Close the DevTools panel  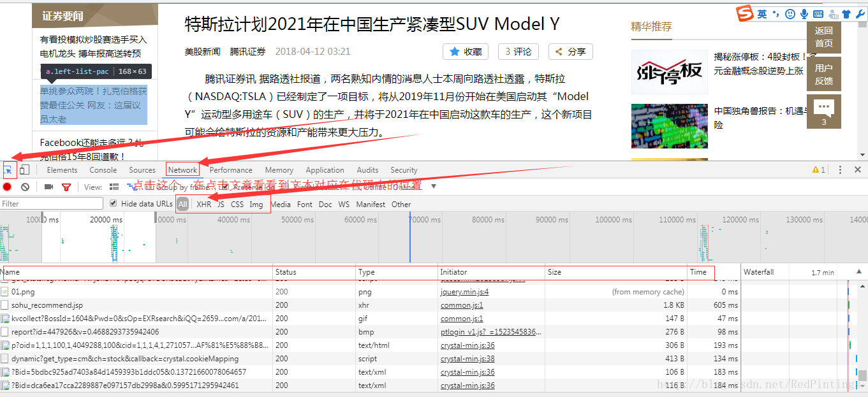(858, 170)
